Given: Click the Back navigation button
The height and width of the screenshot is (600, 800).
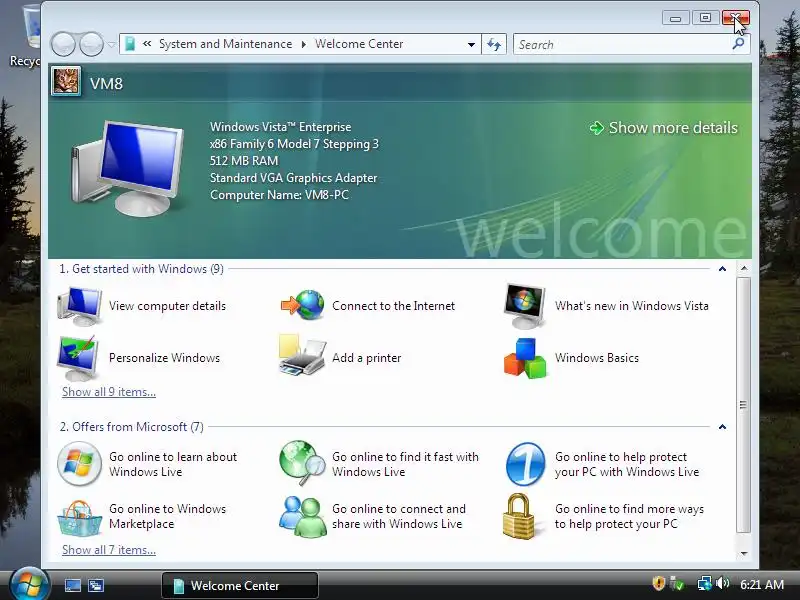Looking at the screenshot, I should tap(63, 44).
